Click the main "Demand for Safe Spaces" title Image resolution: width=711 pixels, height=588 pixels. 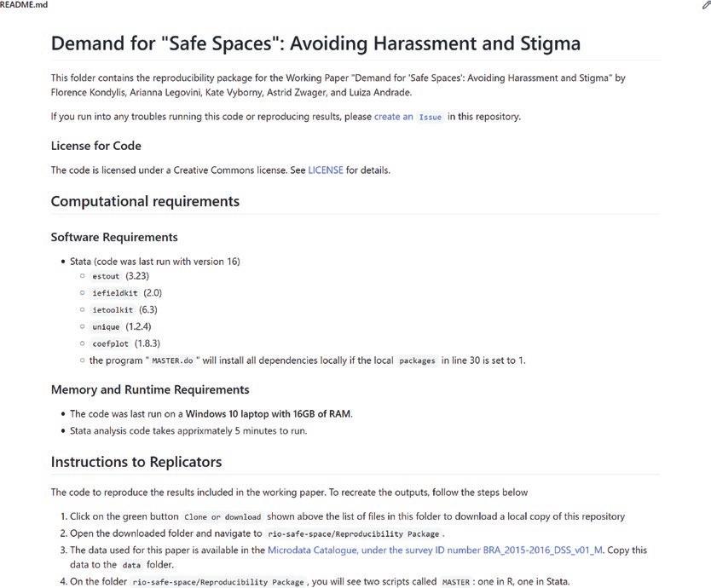click(315, 43)
